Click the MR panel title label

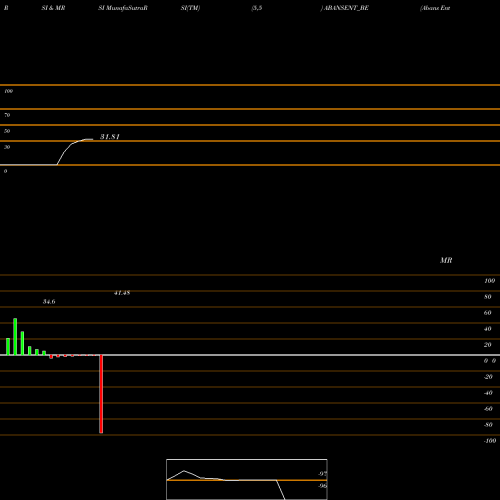[x=446, y=260]
